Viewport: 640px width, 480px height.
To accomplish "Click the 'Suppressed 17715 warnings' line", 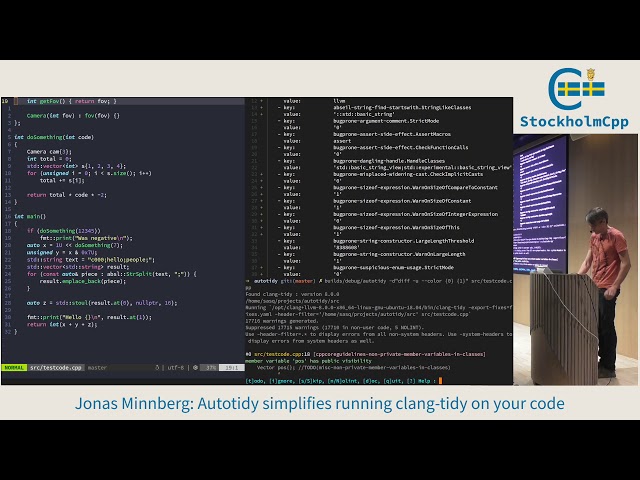I will [335, 327].
